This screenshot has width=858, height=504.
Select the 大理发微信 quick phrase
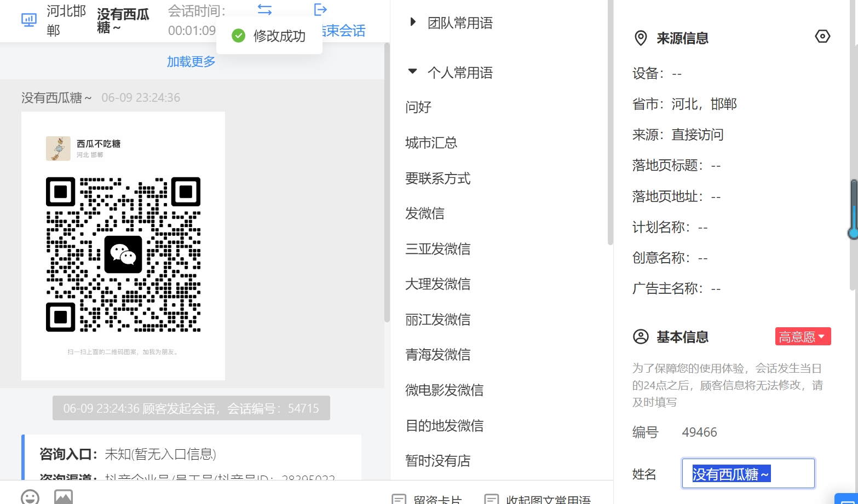437,284
